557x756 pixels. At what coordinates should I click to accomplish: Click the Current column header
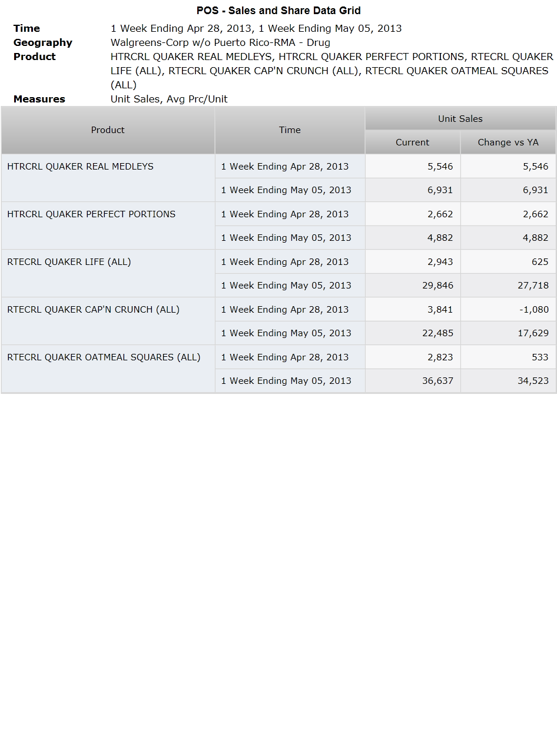tap(413, 142)
